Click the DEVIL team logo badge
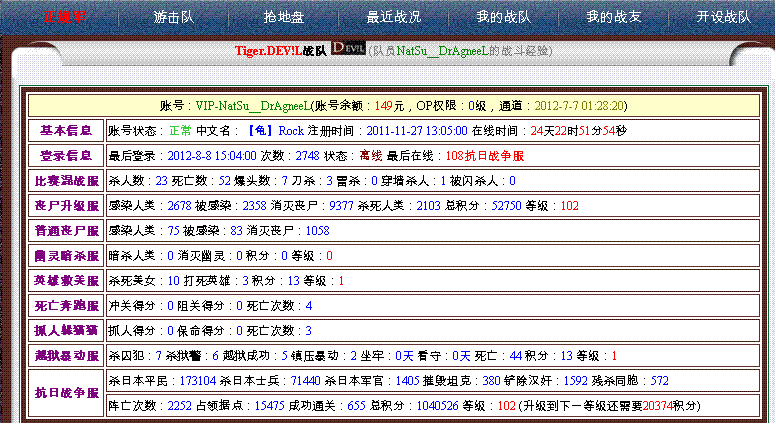 pos(346,48)
